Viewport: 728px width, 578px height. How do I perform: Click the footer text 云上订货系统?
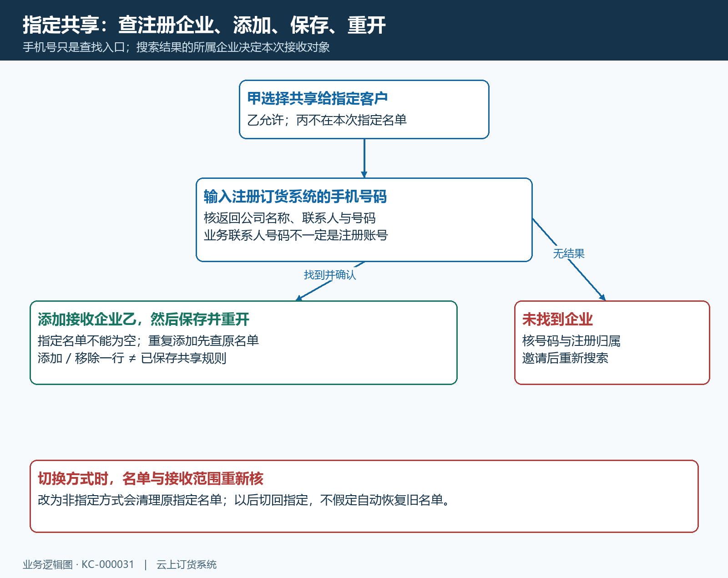point(187,565)
